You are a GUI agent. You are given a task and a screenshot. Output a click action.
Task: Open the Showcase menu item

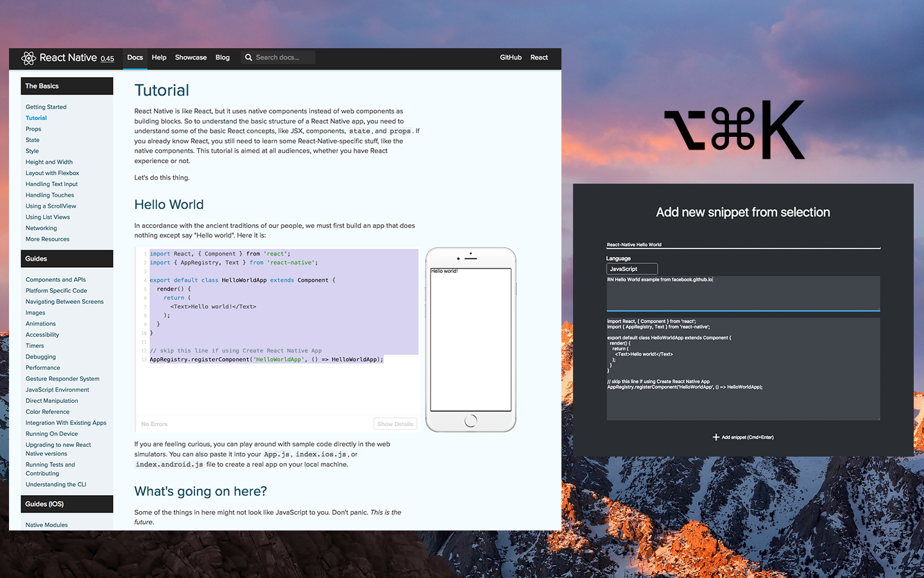[x=191, y=58]
